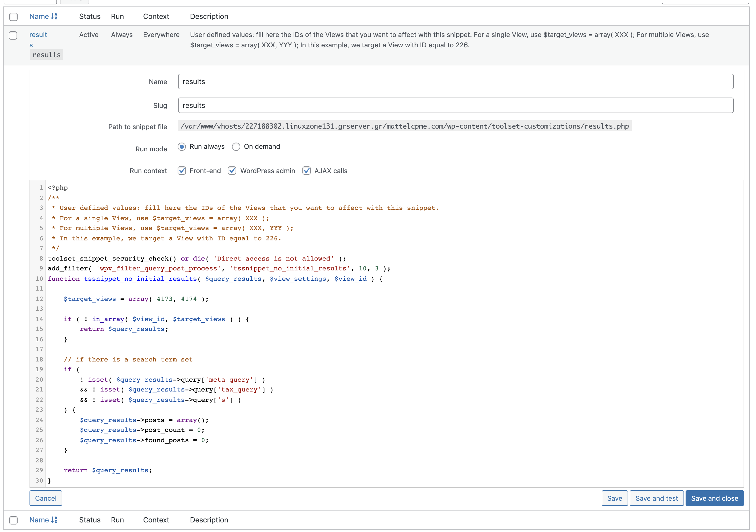The height and width of the screenshot is (532, 756).
Task: Toggle the WordPress admin run context checkbox
Action: (x=232, y=171)
